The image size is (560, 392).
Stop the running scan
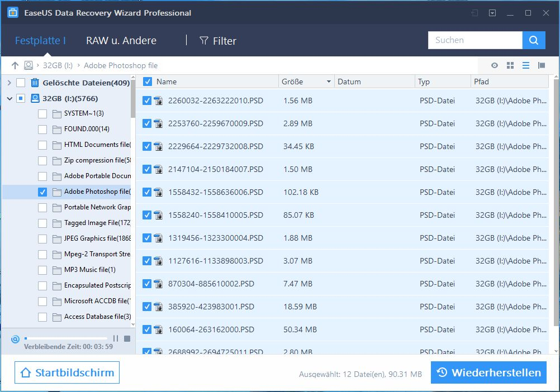pyautogui.click(x=127, y=338)
